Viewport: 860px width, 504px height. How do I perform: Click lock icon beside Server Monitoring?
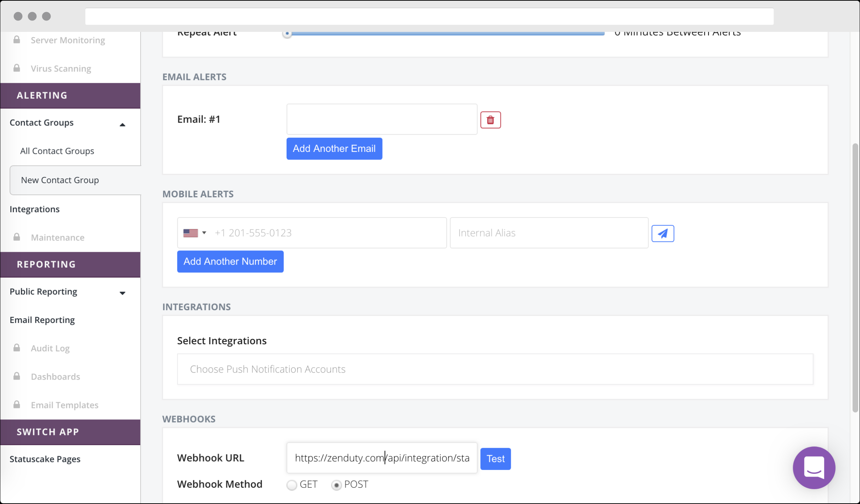tap(17, 40)
